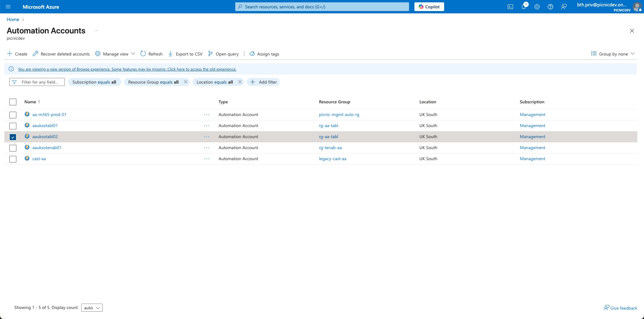Open the old experience banner link
644x319 pixels.
pyautogui.click(x=127, y=69)
